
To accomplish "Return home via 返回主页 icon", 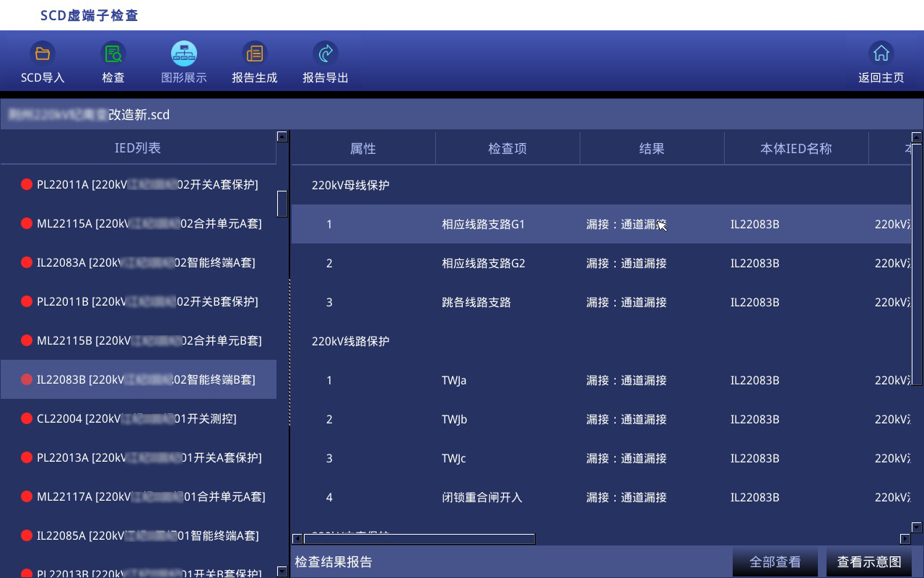I will click(881, 53).
